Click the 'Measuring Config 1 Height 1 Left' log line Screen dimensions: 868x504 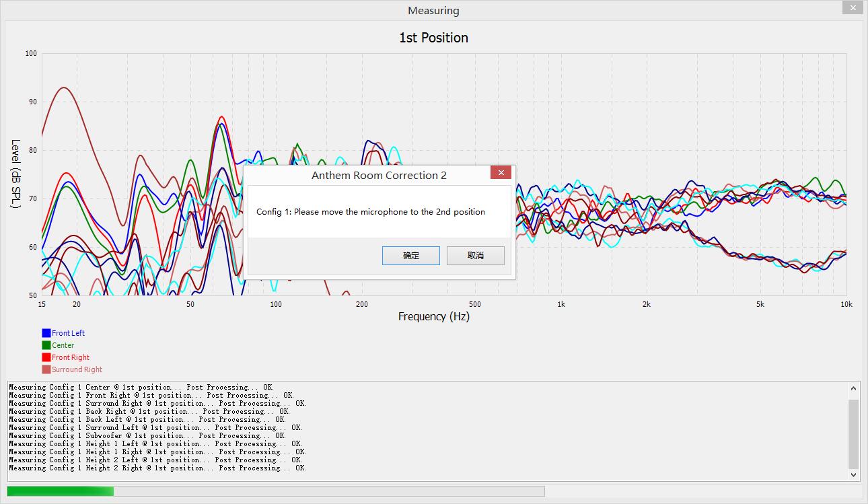tap(155, 443)
